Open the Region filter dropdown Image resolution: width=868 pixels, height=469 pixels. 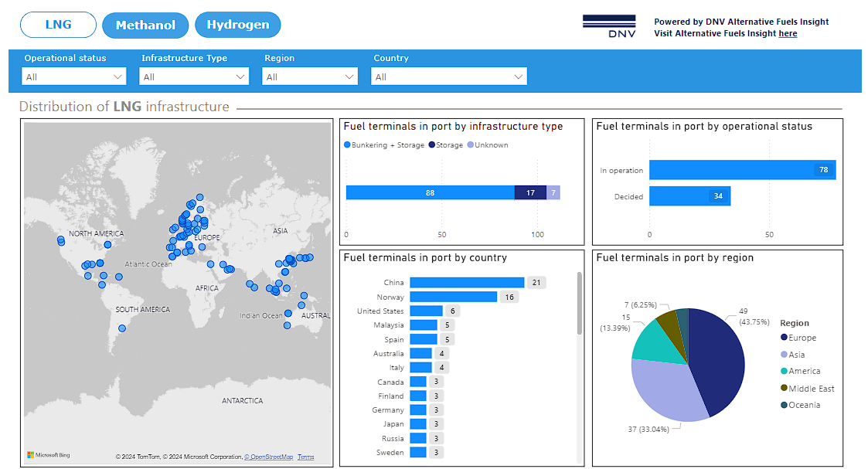[x=310, y=76]
